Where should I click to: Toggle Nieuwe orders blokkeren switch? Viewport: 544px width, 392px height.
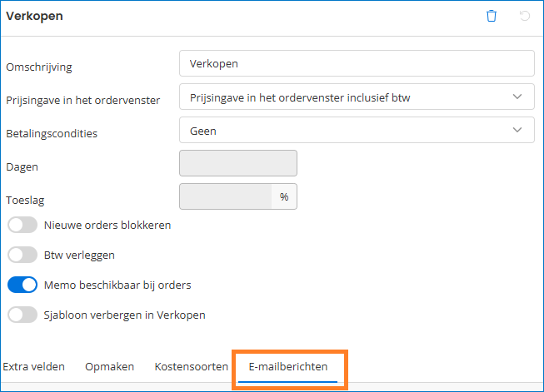(22, 225)
